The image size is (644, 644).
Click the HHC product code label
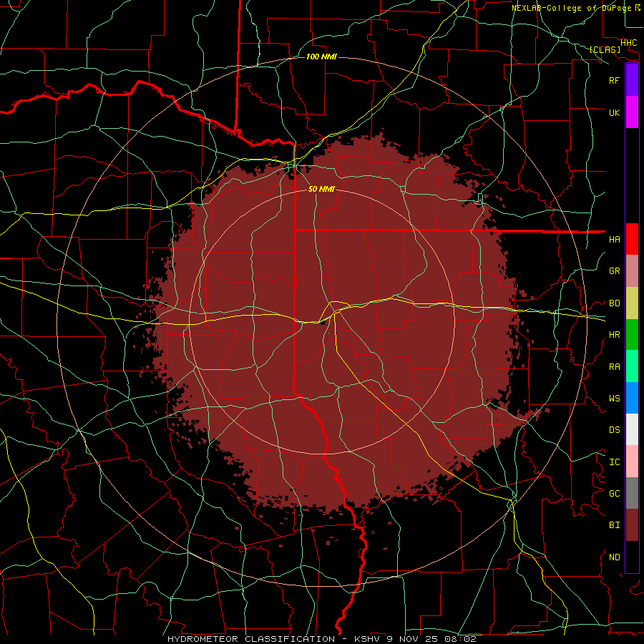[x=629, y=43]
